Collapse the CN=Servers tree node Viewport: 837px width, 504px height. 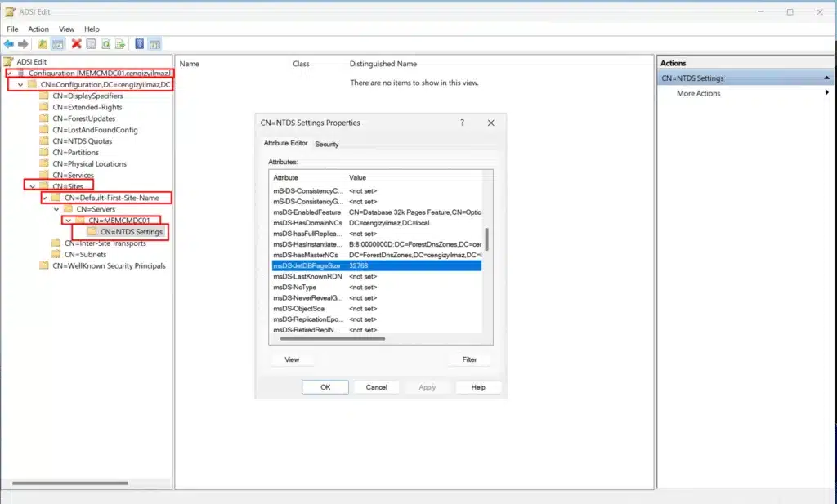(x=56, y=209)
